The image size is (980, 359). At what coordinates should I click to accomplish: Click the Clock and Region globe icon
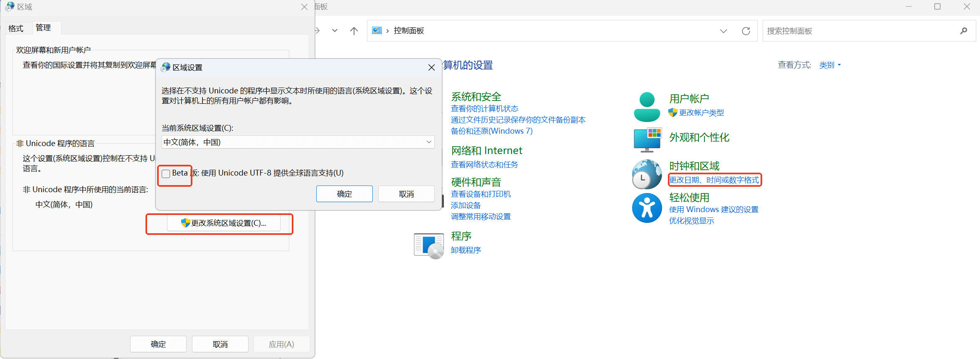point(647,174)
